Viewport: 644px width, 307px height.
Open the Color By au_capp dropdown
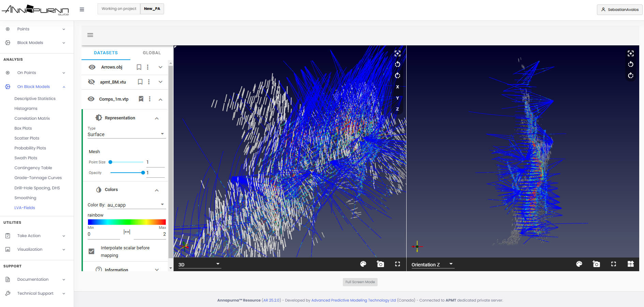pos(136,205)
